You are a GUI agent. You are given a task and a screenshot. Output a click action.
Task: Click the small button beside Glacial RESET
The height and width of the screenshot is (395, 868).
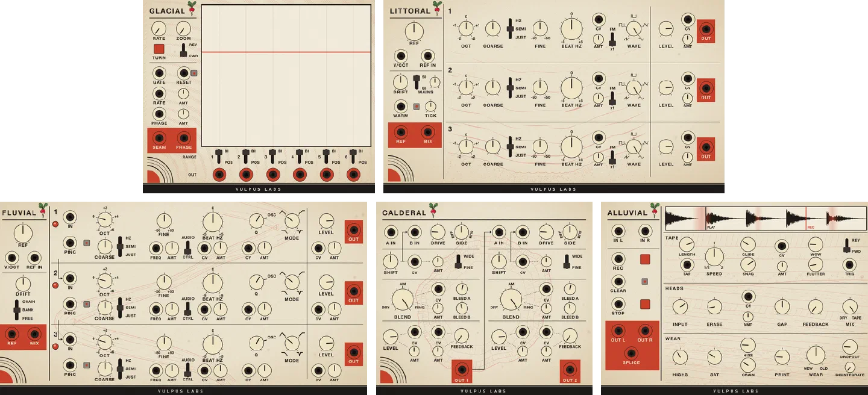click(194, 73)
